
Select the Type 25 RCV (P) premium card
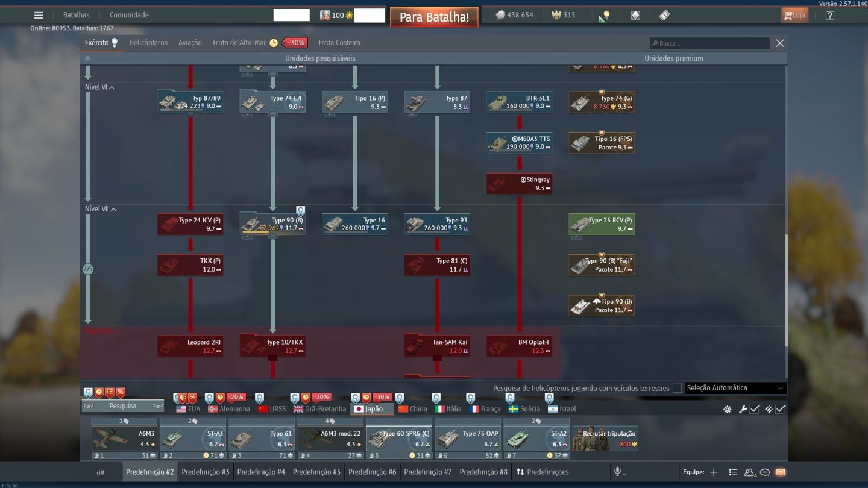602,224
